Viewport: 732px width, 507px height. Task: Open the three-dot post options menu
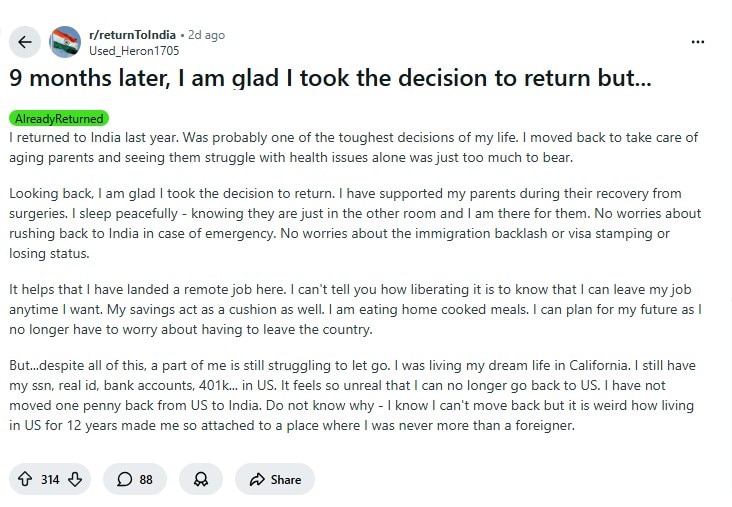pyautogui.click(x=700, y=42)
